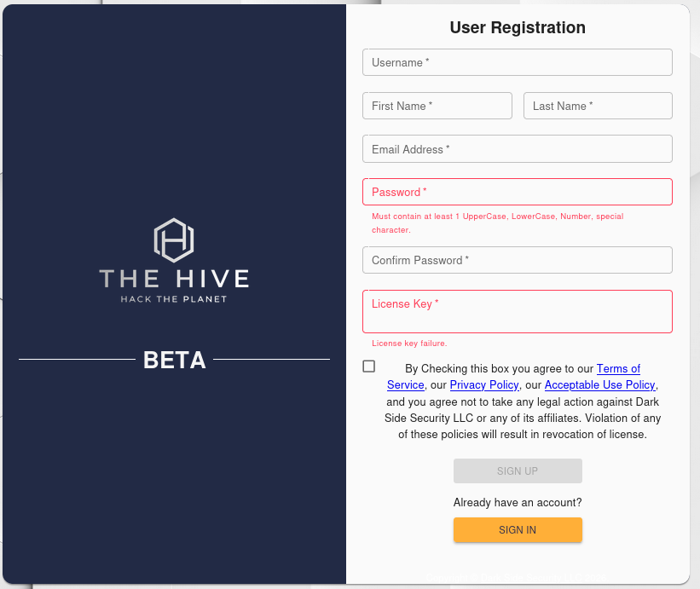Click the License key failure message
This screenshot has height=589, width=700.
[x=408, y=343]
